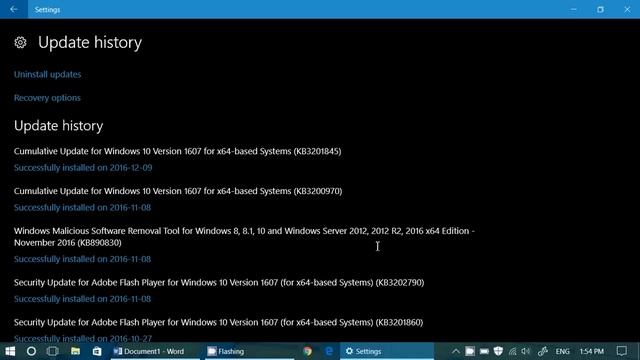Switch to the Flashing taskbar window
The image size is (640, 360).
(249, 351)
